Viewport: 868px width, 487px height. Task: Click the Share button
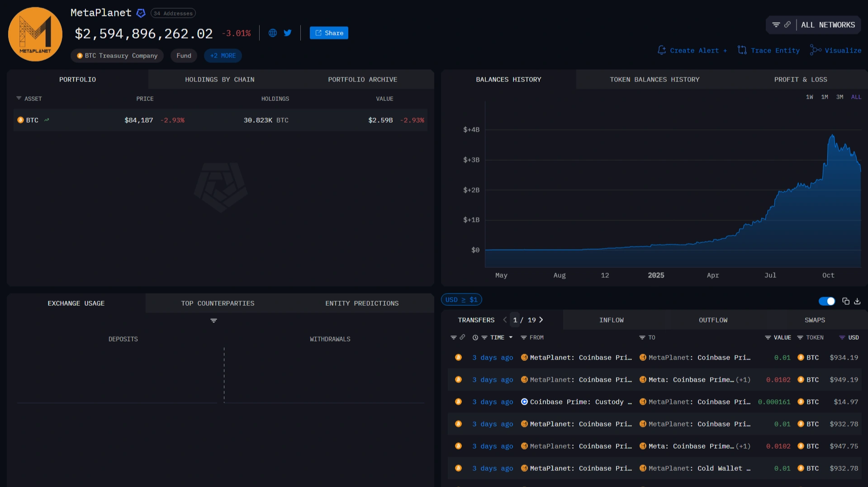point(329,33)
